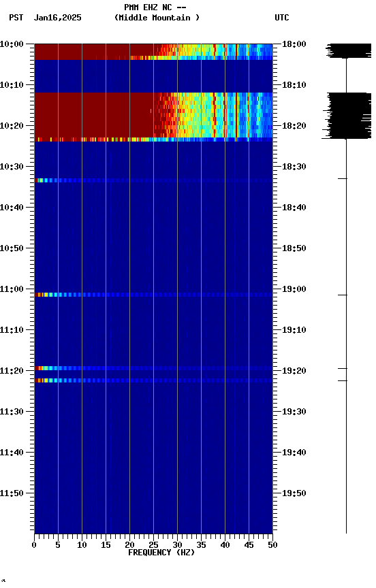Click the 18:30 UTC time tick label
The width and height of the screenshot is (376, 588).
coord(294,167)
